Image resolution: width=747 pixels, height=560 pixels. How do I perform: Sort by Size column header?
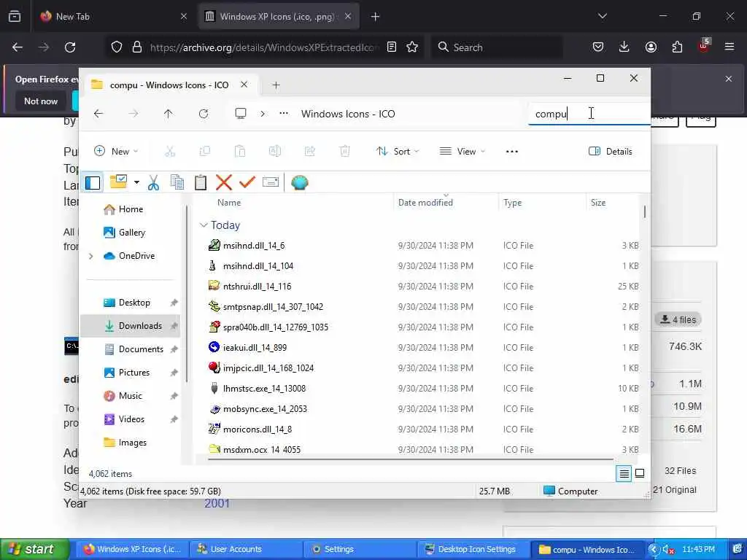(598, 203)
